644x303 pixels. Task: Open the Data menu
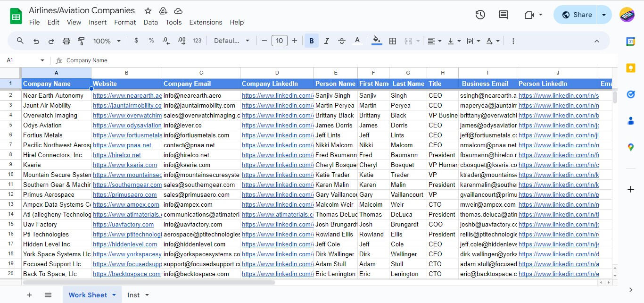(151, 22)
